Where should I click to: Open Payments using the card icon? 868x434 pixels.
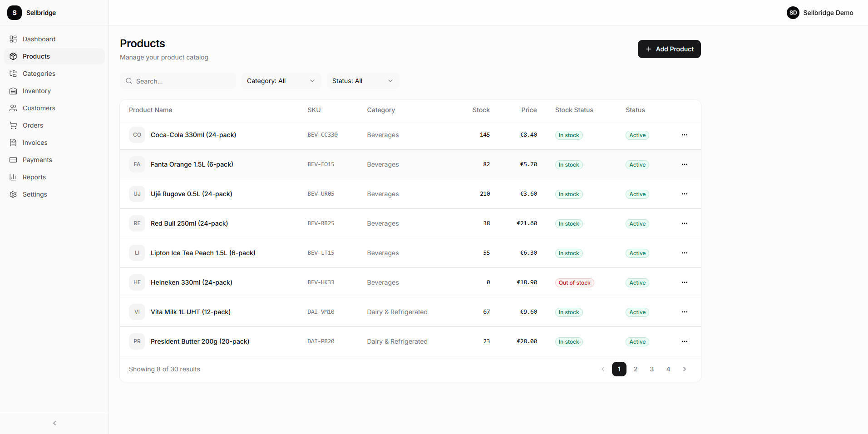(14, 160)
